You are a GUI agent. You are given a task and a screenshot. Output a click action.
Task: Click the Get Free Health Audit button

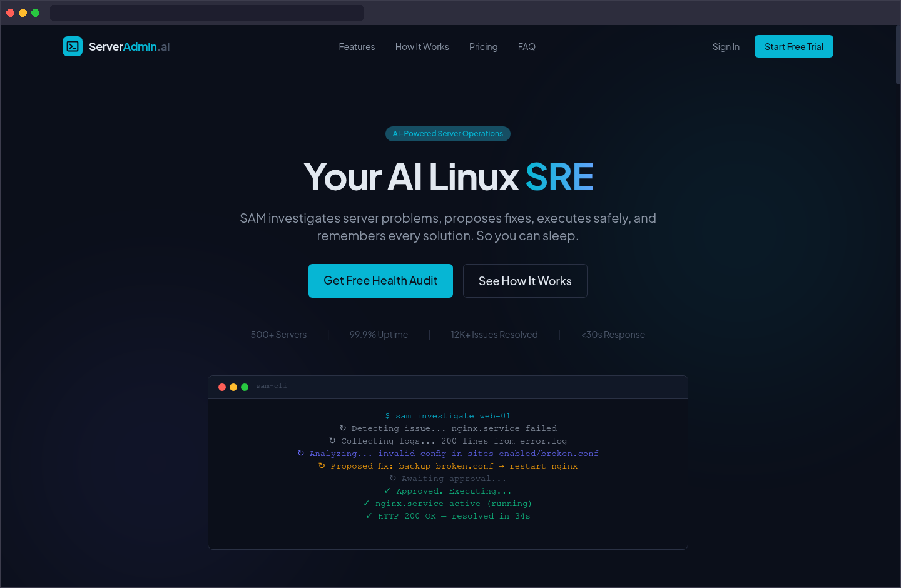(x=380, y=281)
